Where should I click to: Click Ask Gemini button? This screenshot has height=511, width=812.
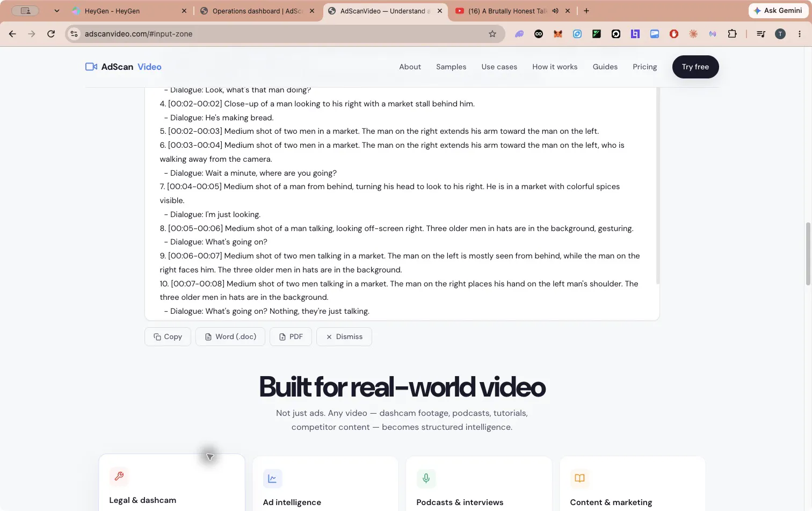(x=778, y=11)
